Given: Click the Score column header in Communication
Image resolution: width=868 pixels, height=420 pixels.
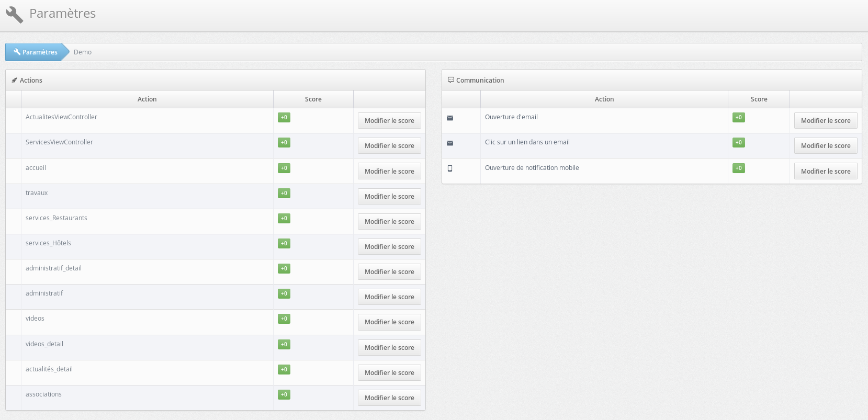Looking at the screenshot, I should 759,99.
